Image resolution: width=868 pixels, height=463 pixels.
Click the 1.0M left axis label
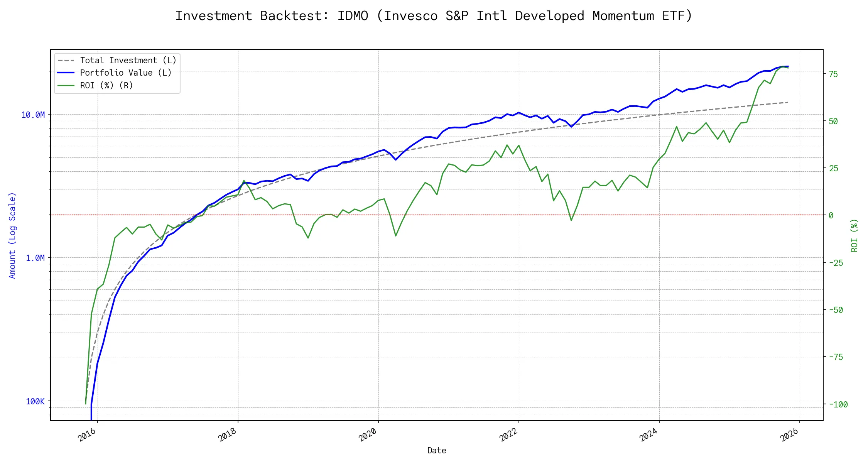pyautogui.click(x=35, y=258)
